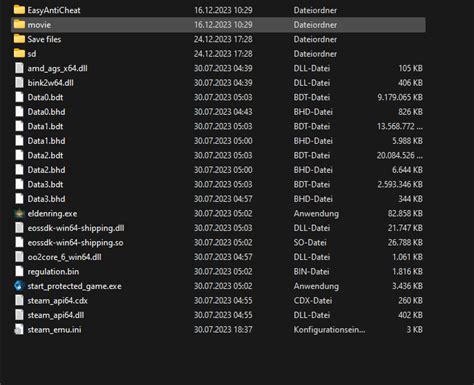Click the CDX-Datei type cell
474x385 pixels.
point(313,300)
